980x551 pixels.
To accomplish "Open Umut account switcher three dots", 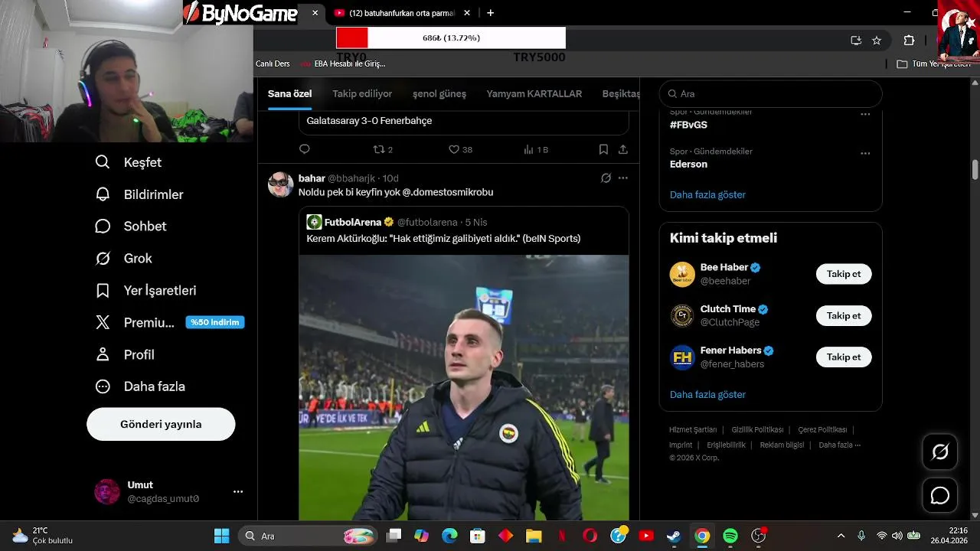I will pyautogui.click(x=238, y=492).
